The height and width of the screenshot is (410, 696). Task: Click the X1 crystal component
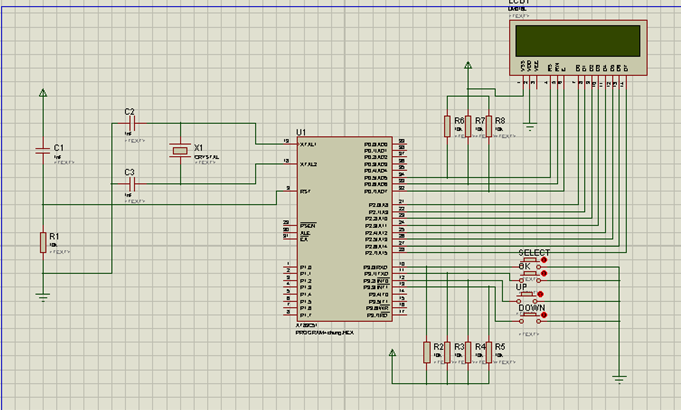[x=179, y=151]
